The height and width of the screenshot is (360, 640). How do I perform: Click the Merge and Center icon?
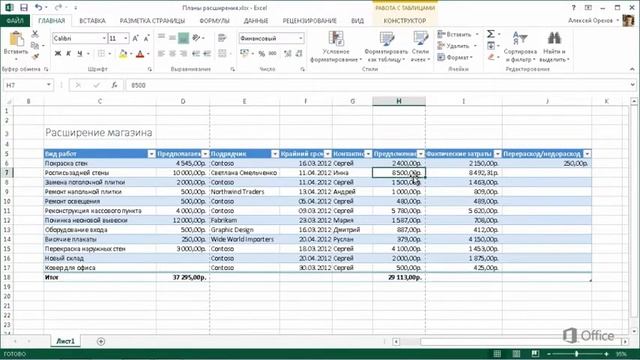pos(222,53)
